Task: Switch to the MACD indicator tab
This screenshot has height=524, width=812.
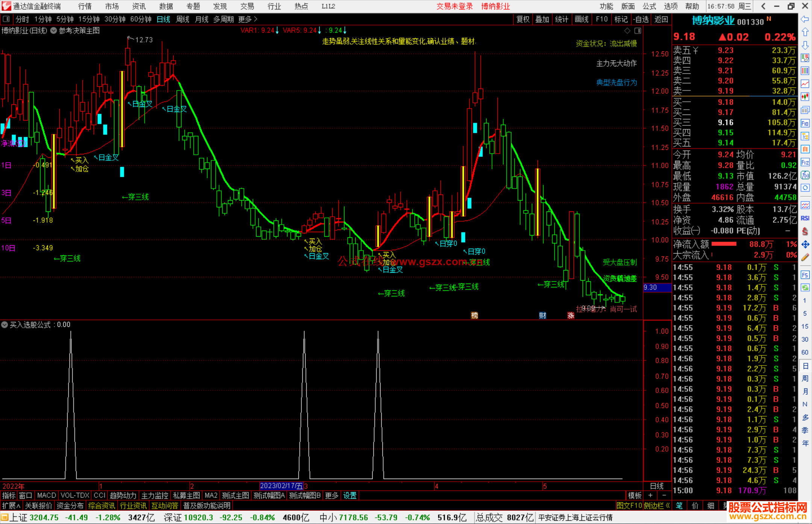Action: pos(47,495)
